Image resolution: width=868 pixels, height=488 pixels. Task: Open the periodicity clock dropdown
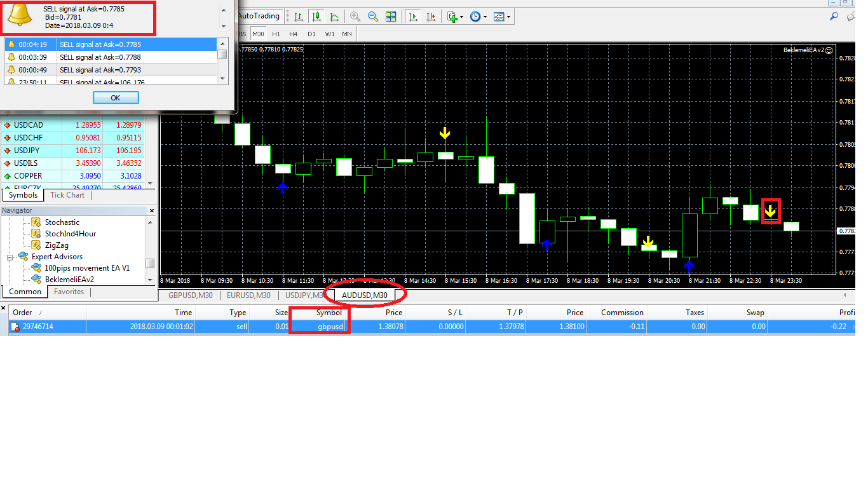coord(478,17)
